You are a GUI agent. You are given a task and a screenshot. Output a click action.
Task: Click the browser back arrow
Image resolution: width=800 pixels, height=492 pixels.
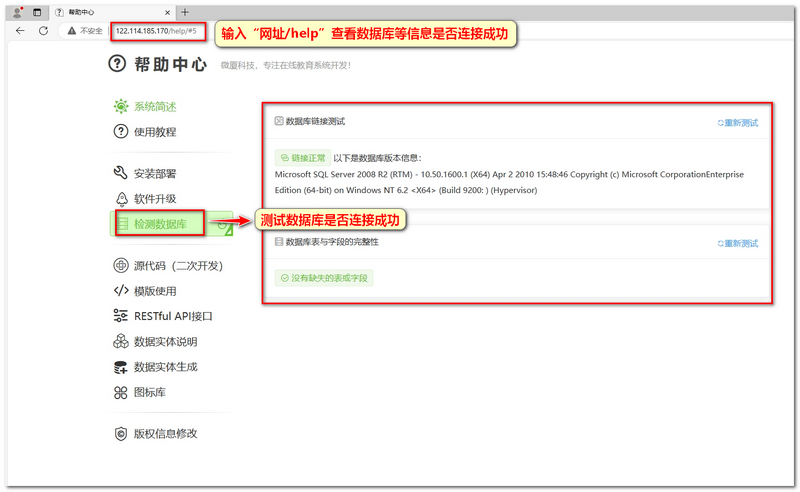point(20,31)
